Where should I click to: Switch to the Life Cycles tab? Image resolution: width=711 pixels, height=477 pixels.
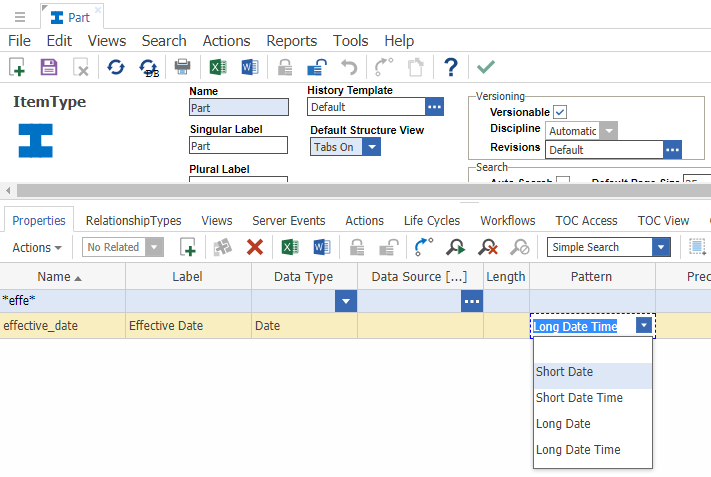432,220
